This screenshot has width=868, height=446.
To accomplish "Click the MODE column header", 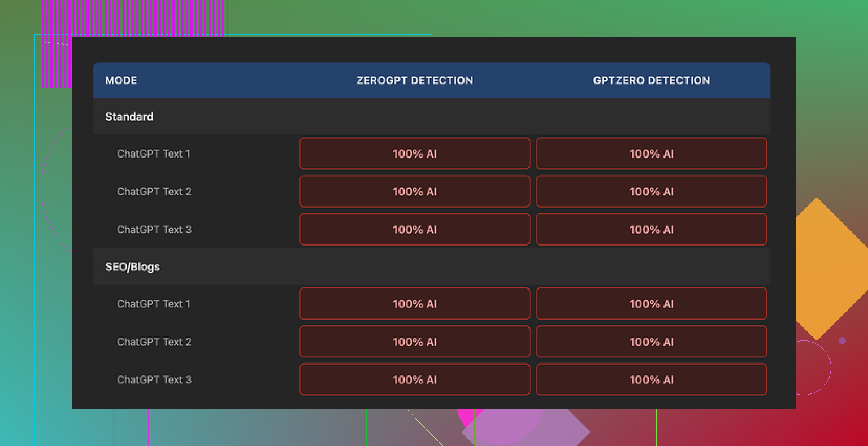I will [x=121, y=80].
